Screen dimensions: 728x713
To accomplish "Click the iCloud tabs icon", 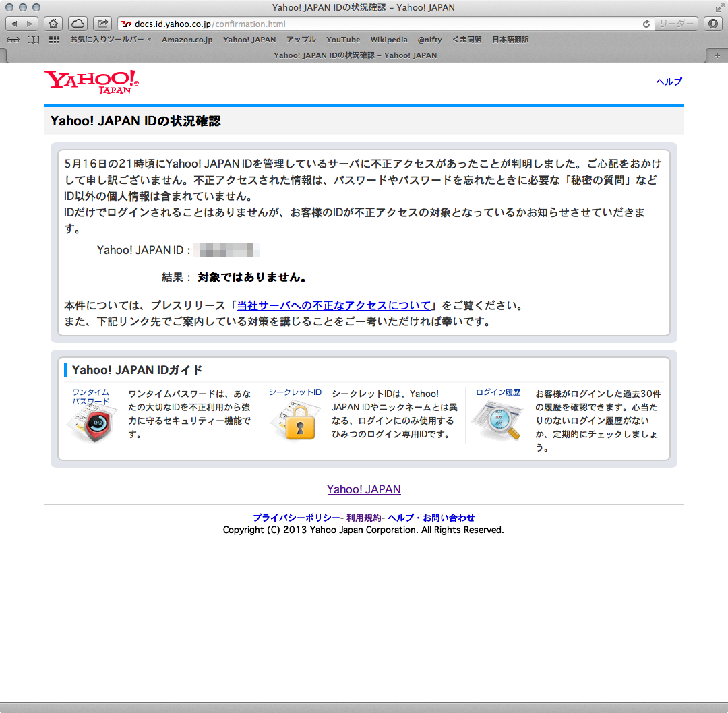I will point(78,24).
